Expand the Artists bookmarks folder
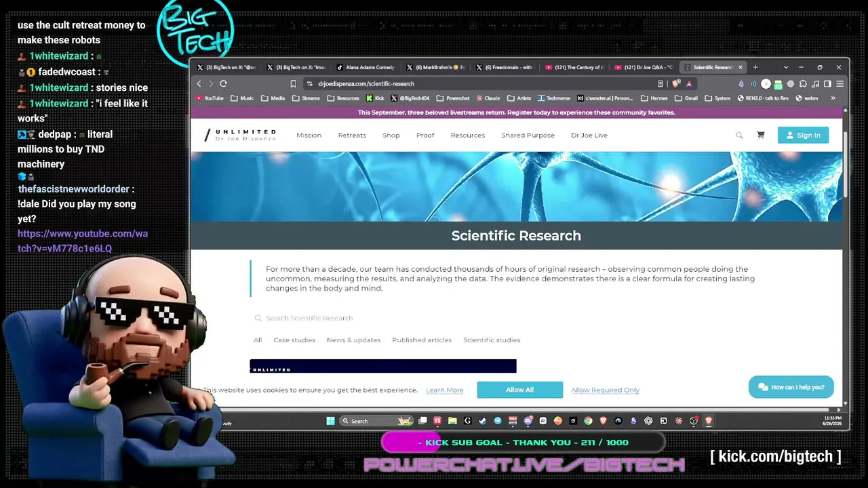 tap(519, 98)
